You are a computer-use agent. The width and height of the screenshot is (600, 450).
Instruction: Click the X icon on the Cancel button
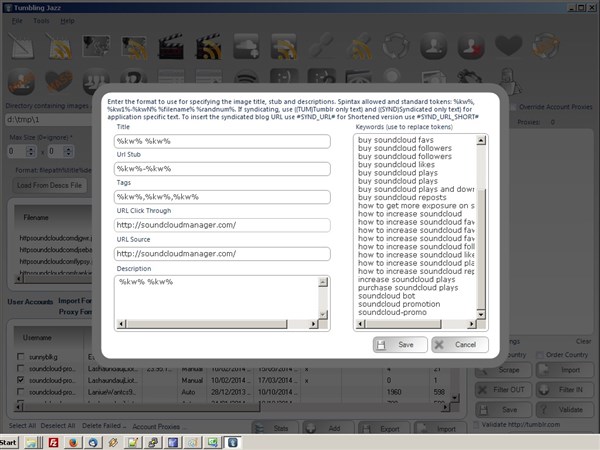[439, 345]
